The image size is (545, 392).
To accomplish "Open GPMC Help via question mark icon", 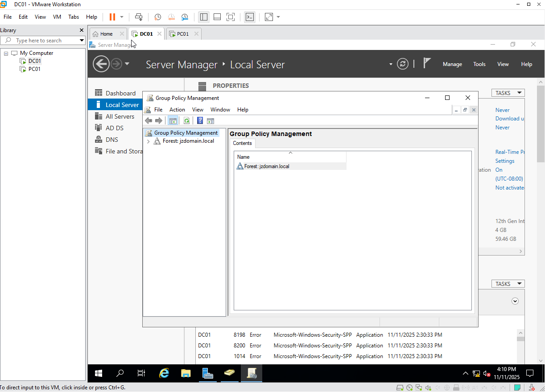I will tap(200, 120).
